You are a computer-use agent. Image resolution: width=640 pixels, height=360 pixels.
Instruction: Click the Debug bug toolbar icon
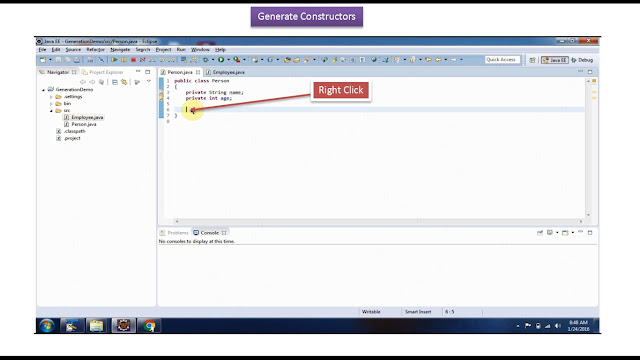click(206, 60)
